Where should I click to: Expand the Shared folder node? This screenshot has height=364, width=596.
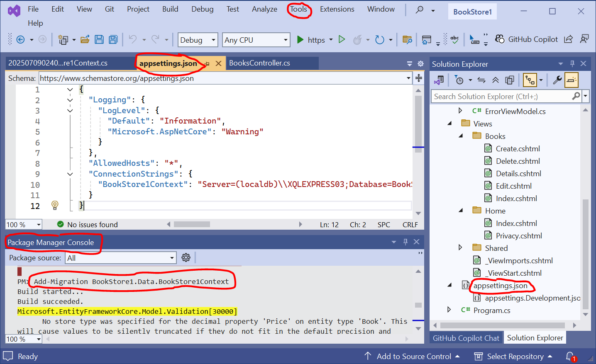[x=460, y=248]
